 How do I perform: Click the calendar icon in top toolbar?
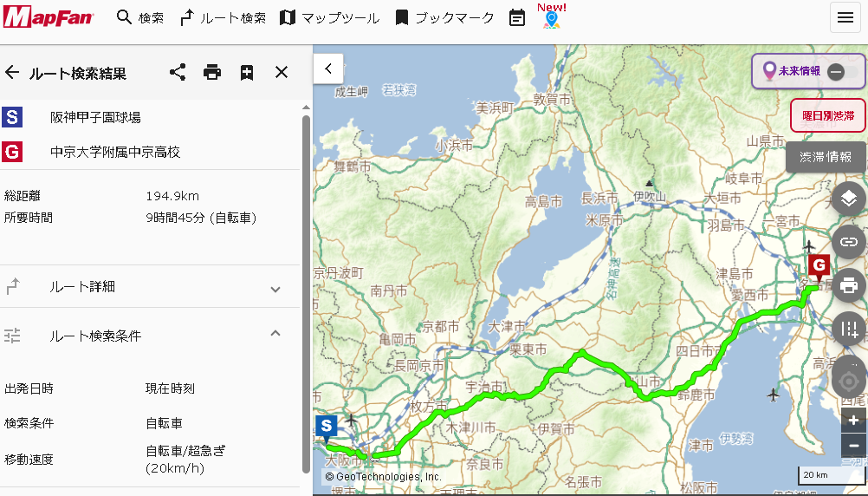[x=517, y=17]
